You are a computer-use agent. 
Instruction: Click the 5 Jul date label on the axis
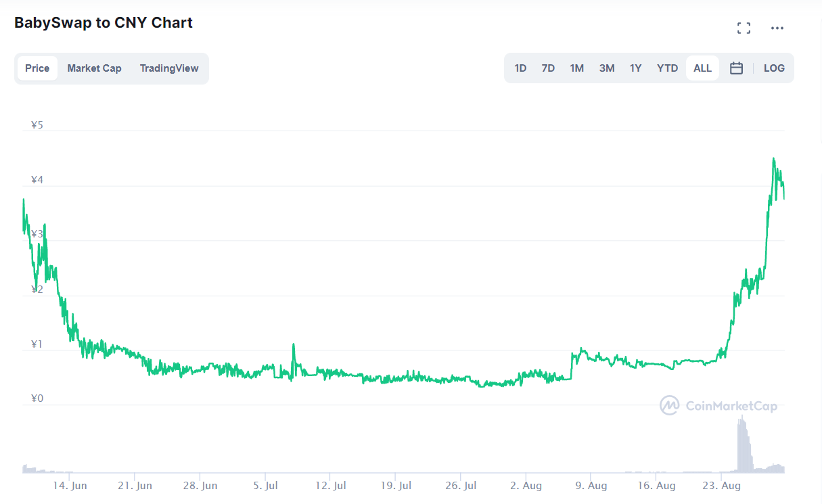click(x=266, y=486)
